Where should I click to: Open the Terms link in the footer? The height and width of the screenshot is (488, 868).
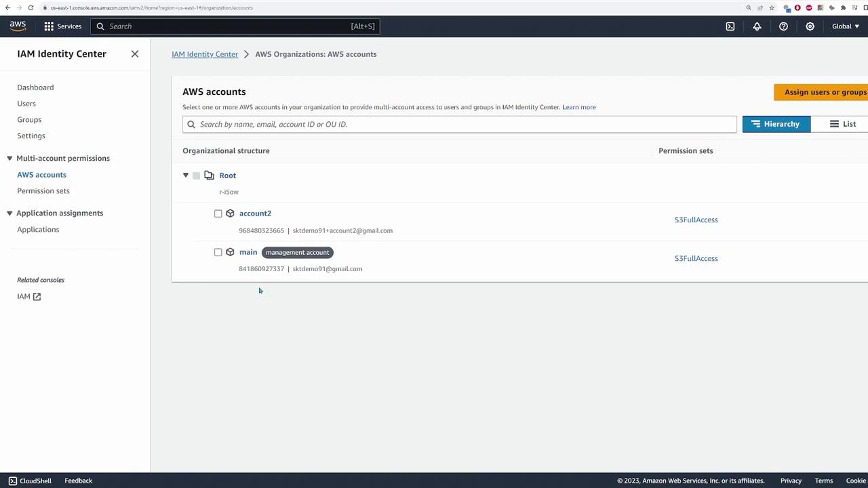[824, 481]
